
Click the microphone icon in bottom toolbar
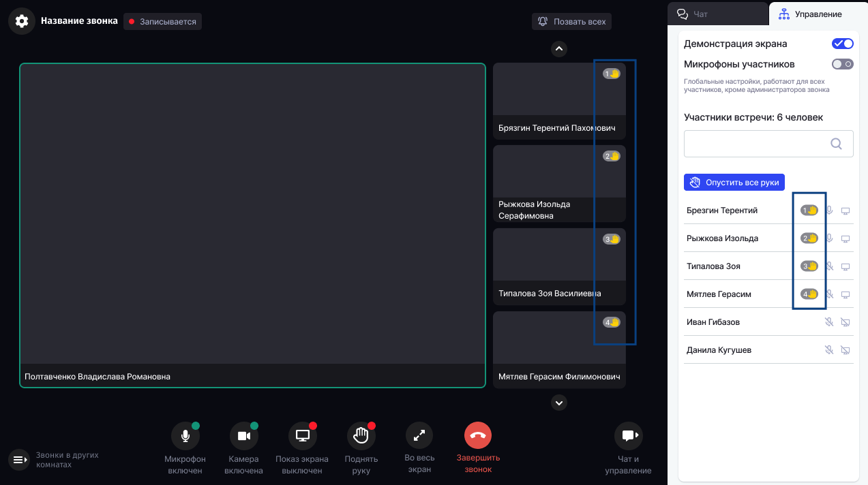point(185,436)
